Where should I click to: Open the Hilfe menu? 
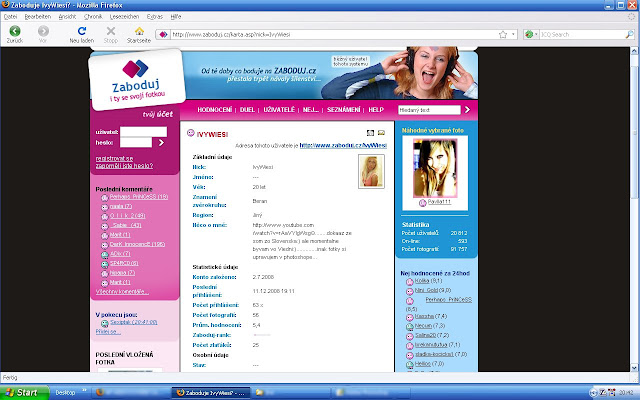click(176, 17)
